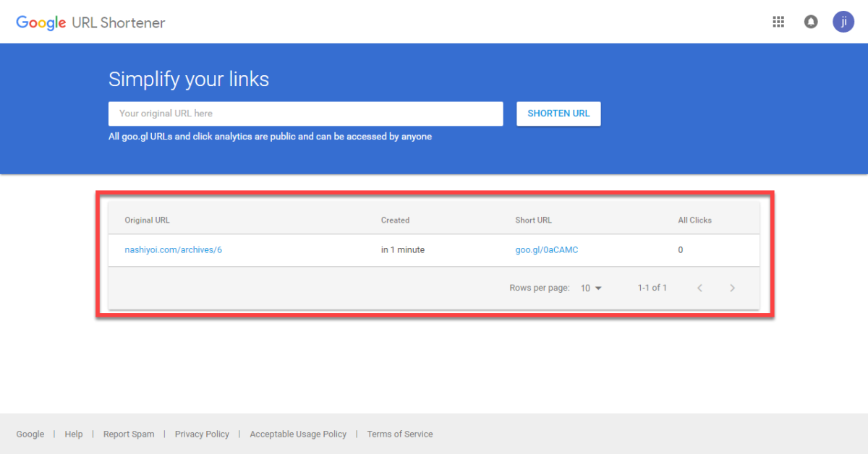Click the 'in 1 minute' created cell

pos(403,250)
